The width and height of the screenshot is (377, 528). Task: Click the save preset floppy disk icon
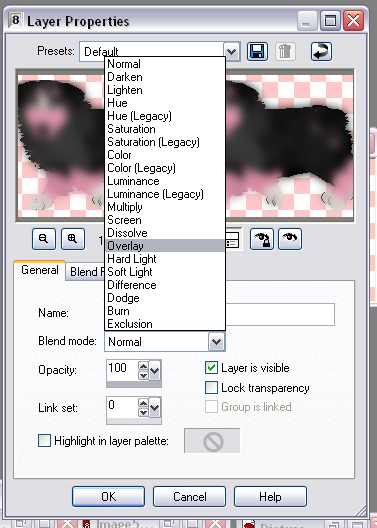point(258,52)
